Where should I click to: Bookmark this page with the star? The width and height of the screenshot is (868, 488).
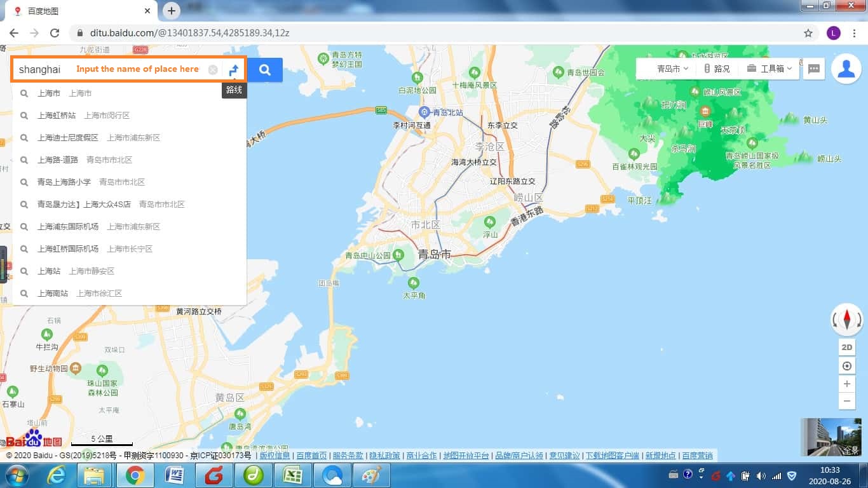point(808,33)
